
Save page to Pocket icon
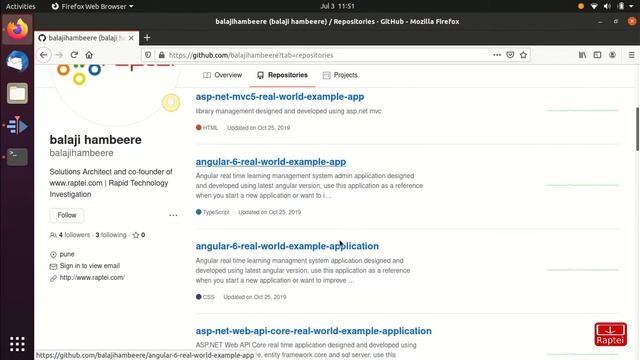tap(510, 55)
